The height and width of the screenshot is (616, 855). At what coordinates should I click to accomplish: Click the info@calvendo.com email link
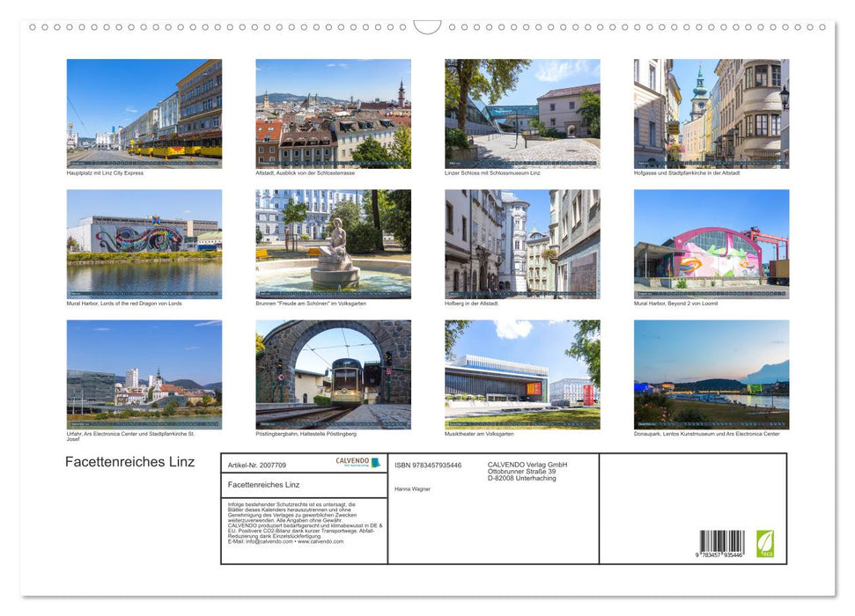[270, 542]
